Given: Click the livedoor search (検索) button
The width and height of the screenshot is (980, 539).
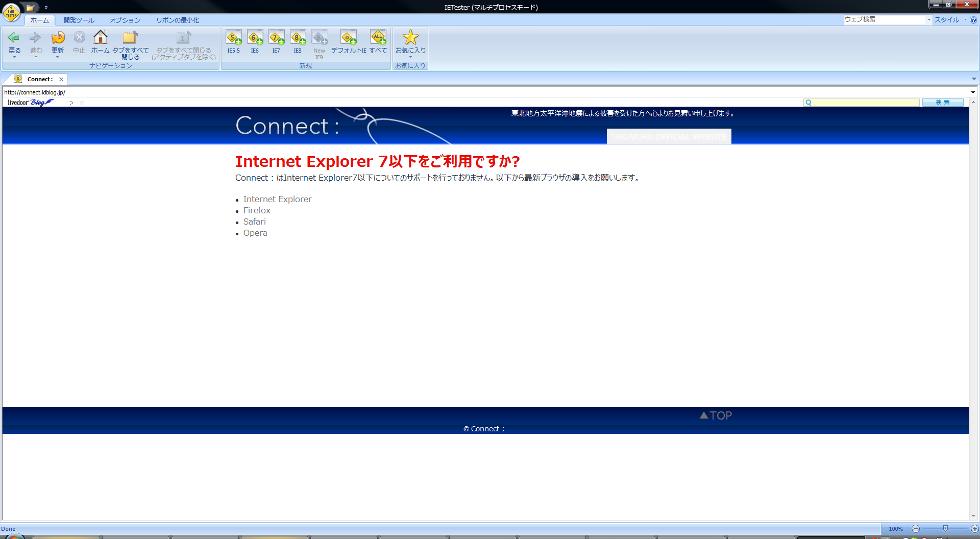Looking at the screenshot, I should tap(943, 103).
